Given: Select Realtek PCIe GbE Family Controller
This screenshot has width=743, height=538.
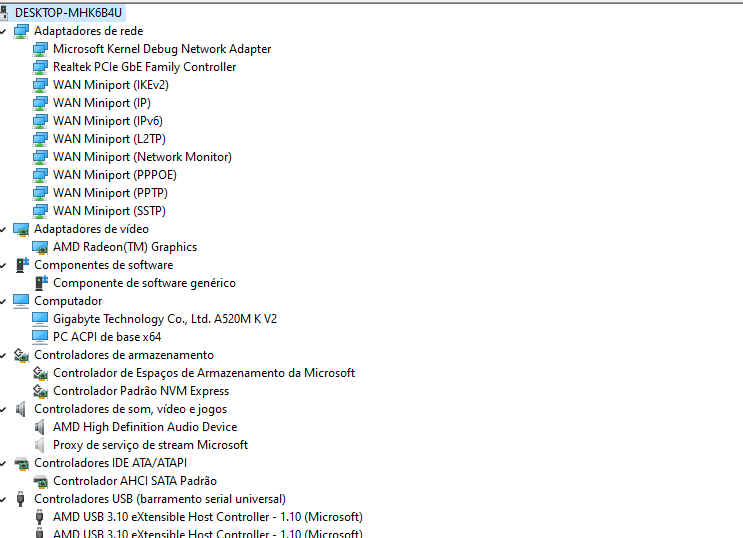Looking at the screenshot, I should tap(145, 67).
